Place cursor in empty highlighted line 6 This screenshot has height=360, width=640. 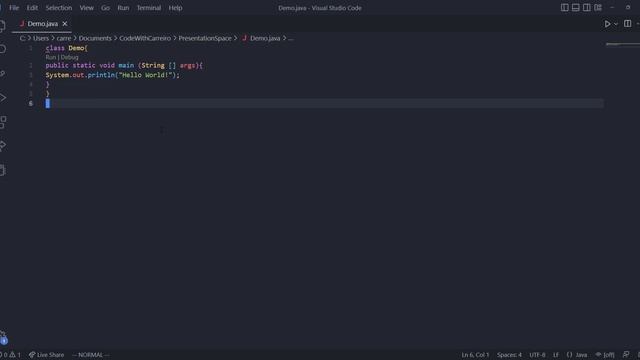coord(324,104)
